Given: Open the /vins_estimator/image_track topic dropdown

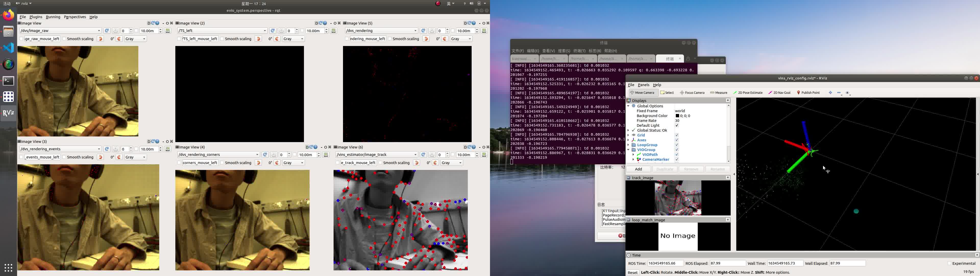Looking at the screenshot, I should click(x=377, y=154).
